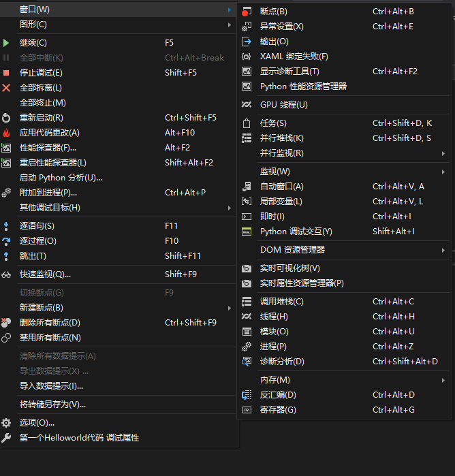Click the Step Into arrow icon
Image resolution: width=455 pixels, height=476 pixels.
pos(6,226)
